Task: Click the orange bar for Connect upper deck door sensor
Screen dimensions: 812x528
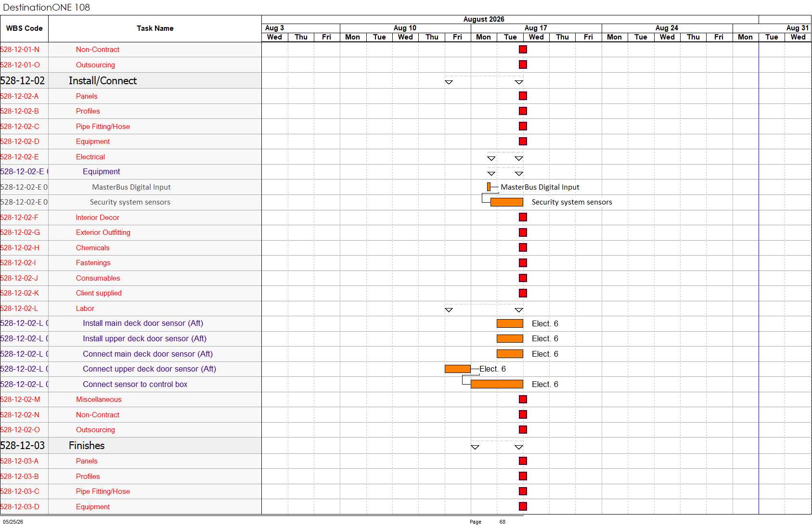Action: click(x=458, y=369)
